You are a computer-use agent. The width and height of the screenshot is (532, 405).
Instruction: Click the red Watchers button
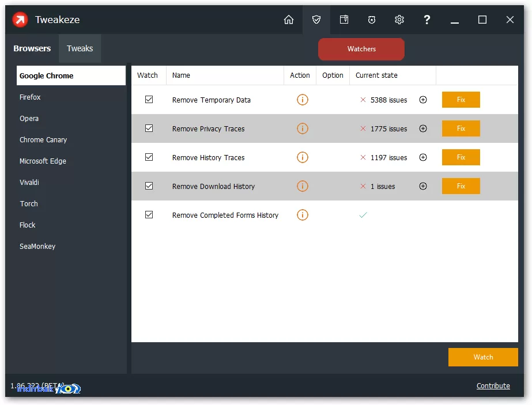[361, 49]
